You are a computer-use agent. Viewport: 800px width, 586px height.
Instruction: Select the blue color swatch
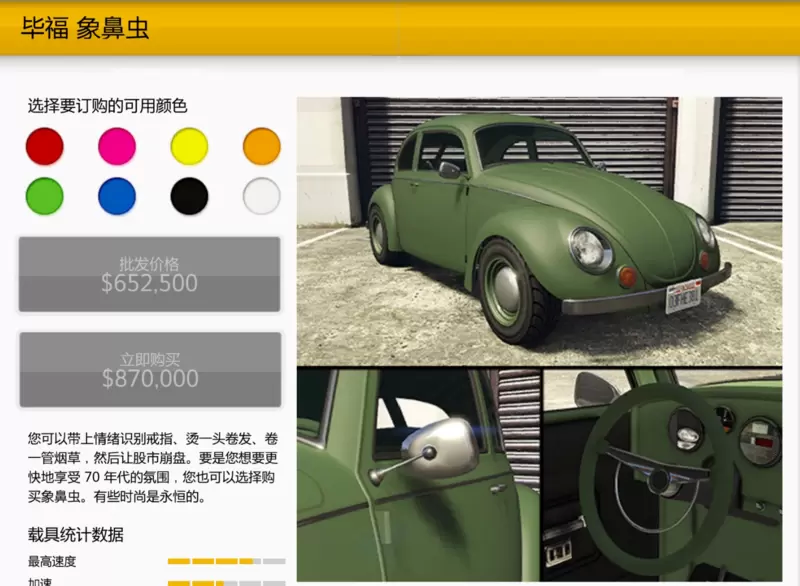coord(117,196)
